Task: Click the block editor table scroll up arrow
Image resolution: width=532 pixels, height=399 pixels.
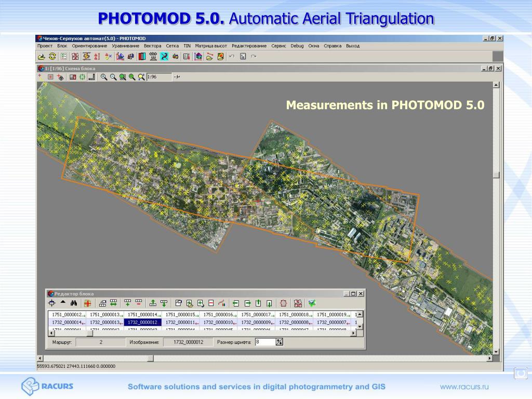Action: 360,314
